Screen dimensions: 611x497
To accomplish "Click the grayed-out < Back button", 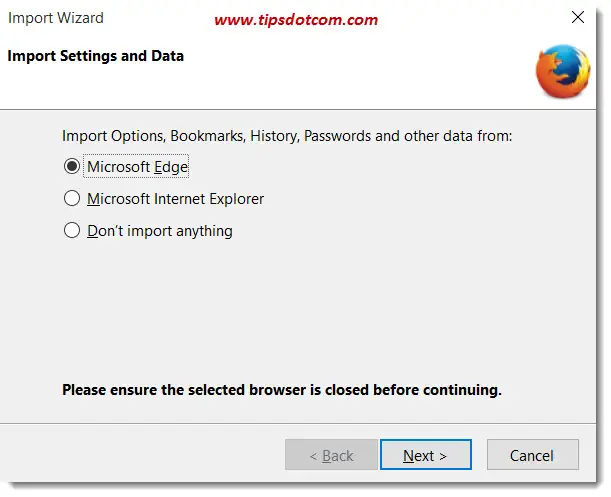I will click(x=331, y=455).
